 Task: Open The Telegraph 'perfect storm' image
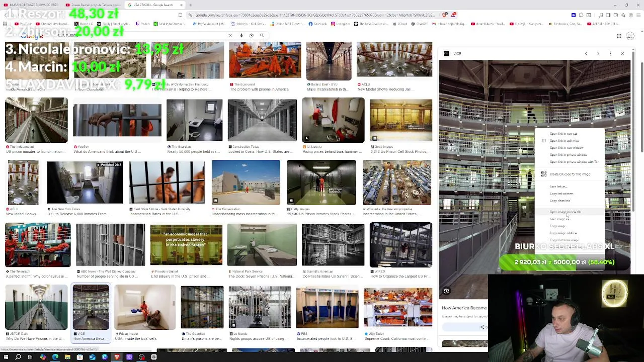point(38,245)
